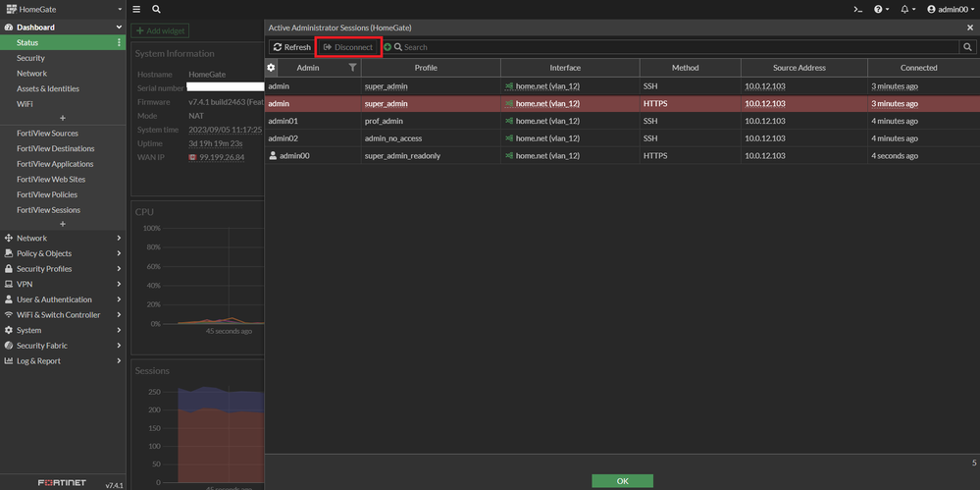The width and height of the screenshot is (980, 490).
Task: Click the Refresh button
Action: pyautogui.click(x=292, y=47)
